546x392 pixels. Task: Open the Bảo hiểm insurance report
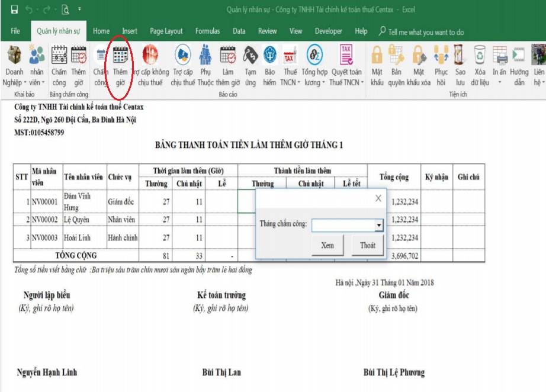point(269,56)
